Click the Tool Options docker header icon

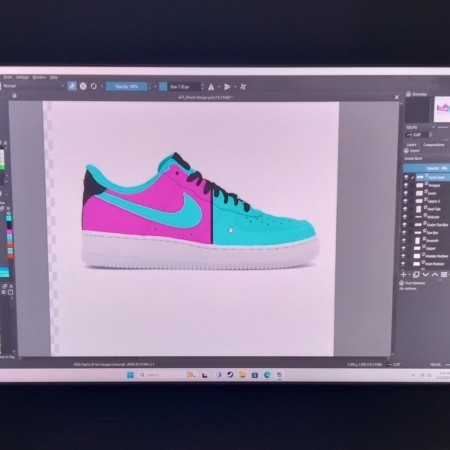[402, 283]
